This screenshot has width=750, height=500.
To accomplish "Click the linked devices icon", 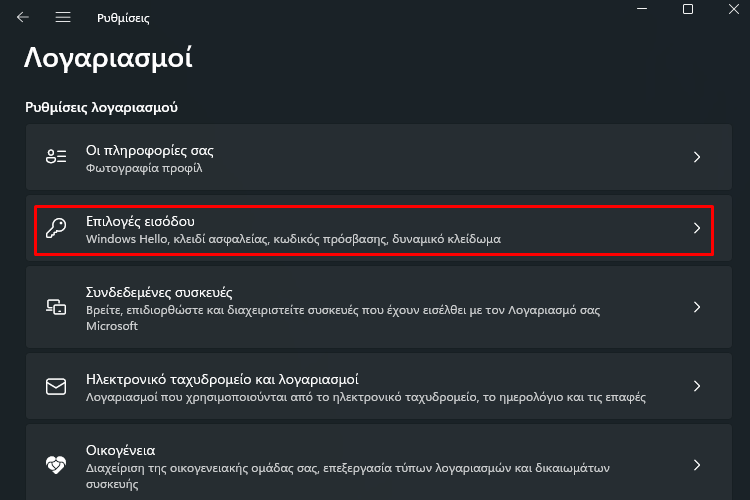I will click(x=56, y=307).
